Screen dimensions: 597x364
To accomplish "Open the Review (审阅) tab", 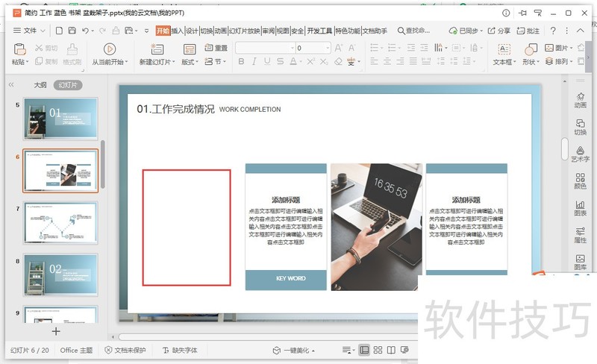I will (x=269, y=31).
